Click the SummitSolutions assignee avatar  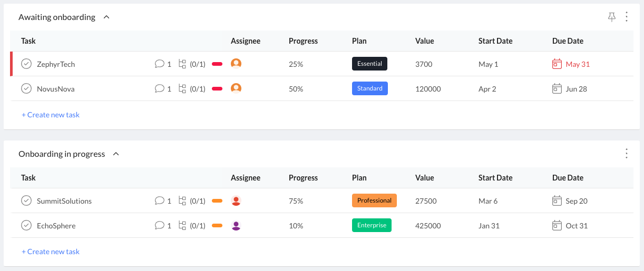point(236,201)
